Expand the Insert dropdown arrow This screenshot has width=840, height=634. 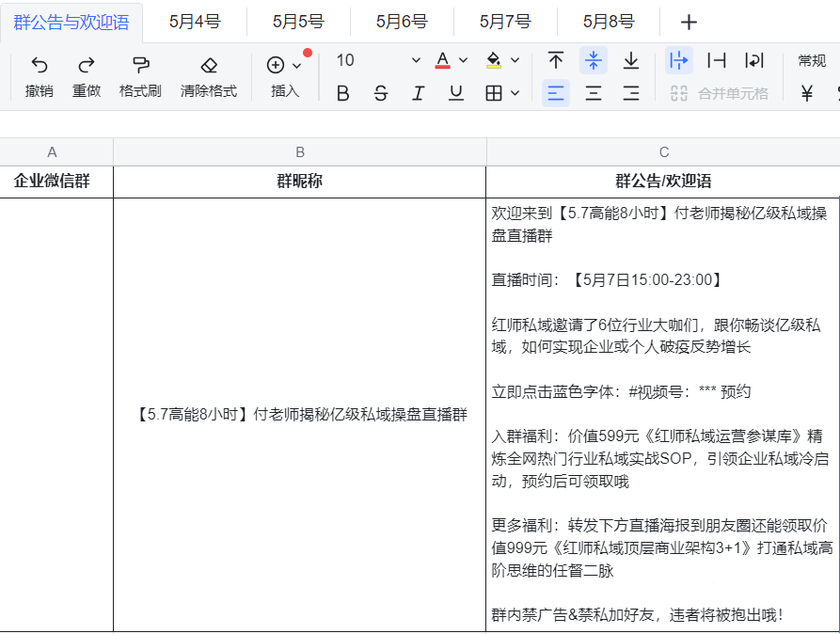point(297,66)
